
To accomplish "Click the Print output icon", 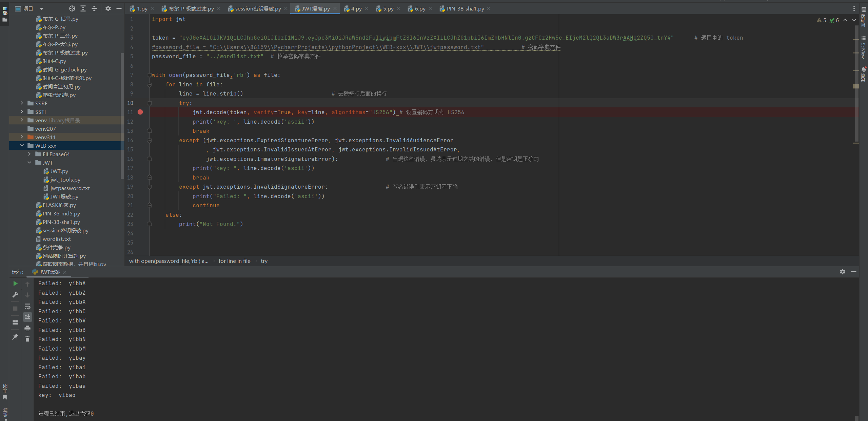I will point(27,328).
